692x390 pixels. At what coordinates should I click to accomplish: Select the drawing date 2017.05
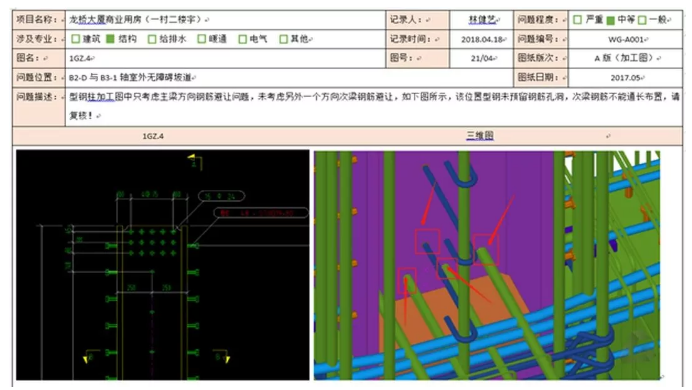(625, 78)
